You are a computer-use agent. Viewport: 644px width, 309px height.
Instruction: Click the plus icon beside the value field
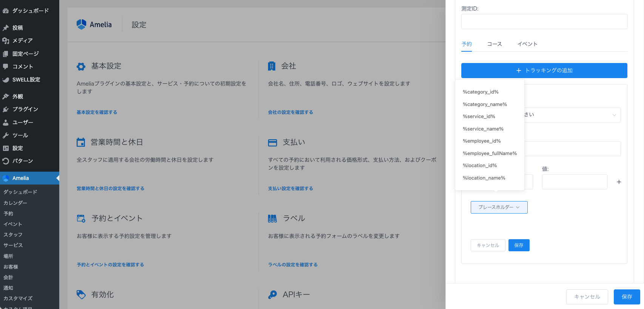point(619,182)
